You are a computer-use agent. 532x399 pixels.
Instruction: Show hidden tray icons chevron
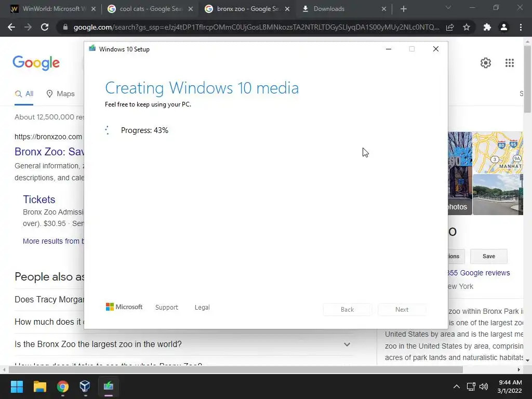point(457,387)
